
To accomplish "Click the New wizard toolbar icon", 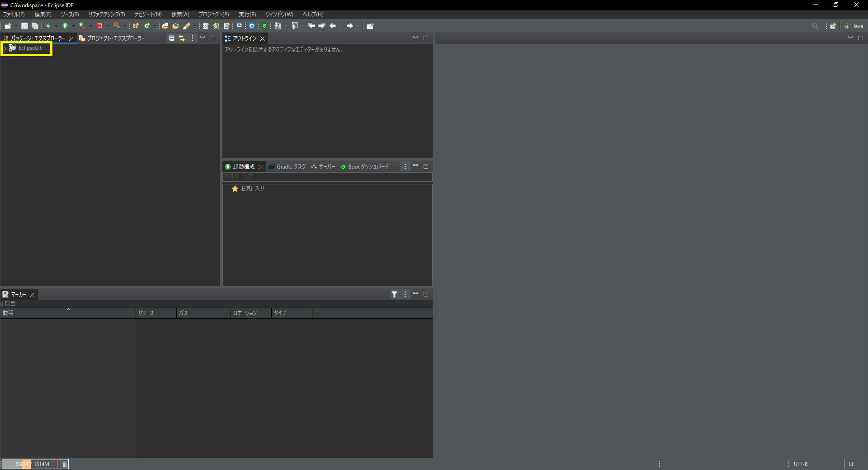I will click(8, 26).
